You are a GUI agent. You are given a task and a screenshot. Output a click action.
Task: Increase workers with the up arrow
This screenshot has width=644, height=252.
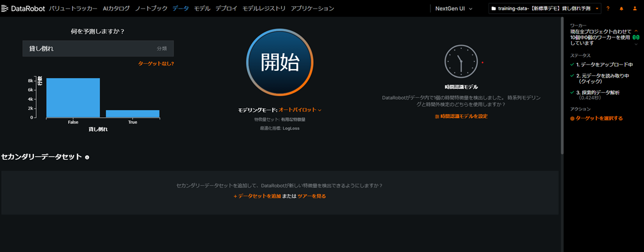tap(636, 31)
